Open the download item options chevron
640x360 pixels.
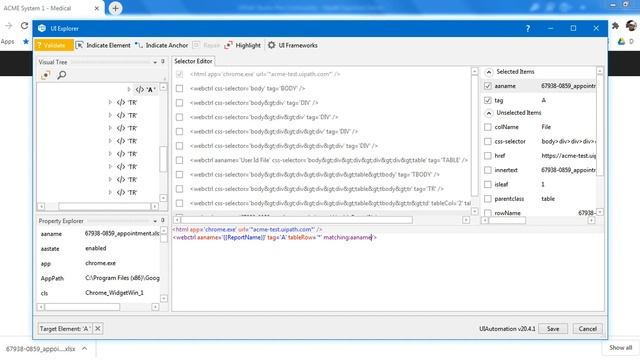84,349
